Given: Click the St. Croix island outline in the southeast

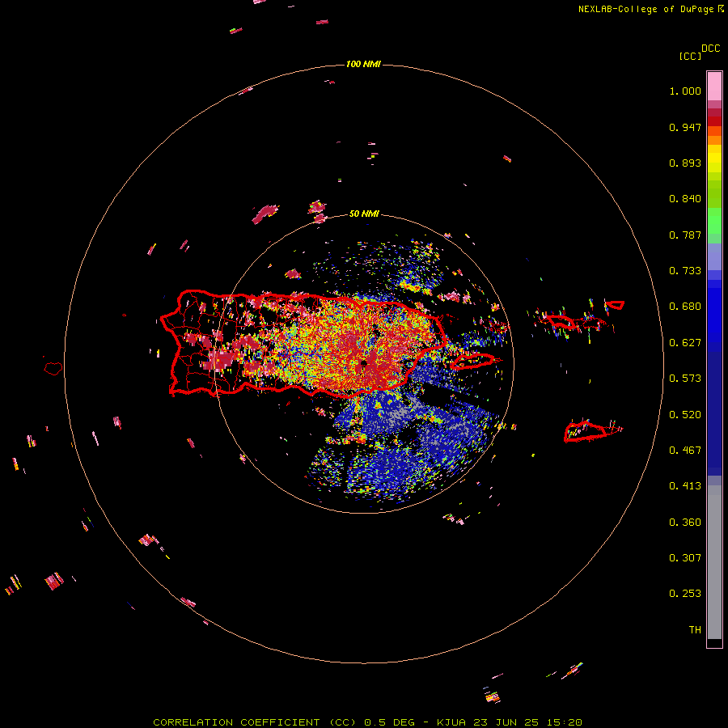Looking at the screenshot, I should pyautogui.click(x=586, y=431).
